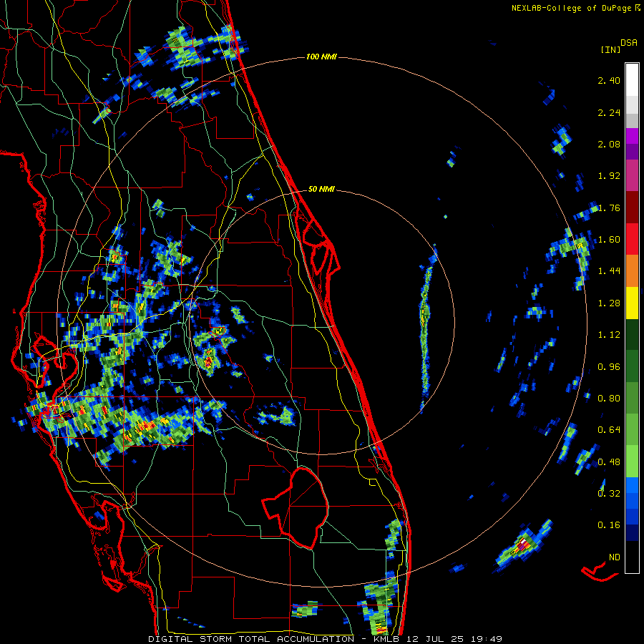The width and height of the screenshot is (644, 644).
Task: Click the KMLB station identifier
Action: pos(387,639)
